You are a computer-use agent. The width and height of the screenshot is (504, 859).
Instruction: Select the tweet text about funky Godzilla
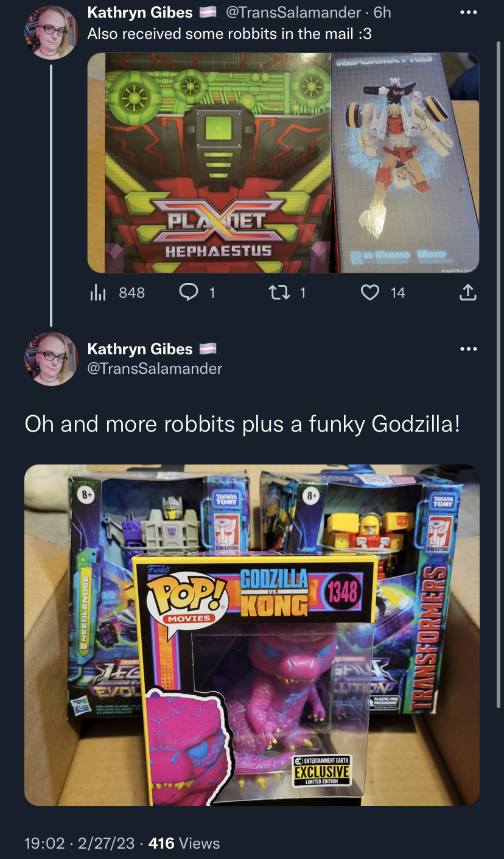coord(242,424)
